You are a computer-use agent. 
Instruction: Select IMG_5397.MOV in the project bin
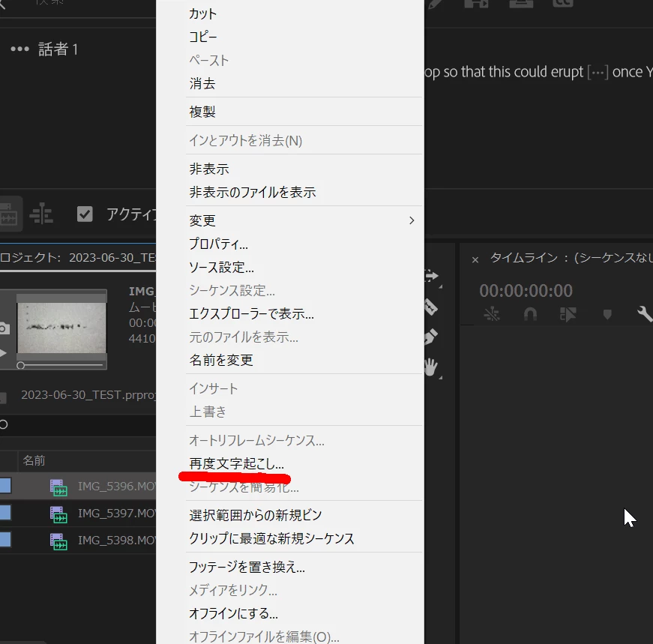click(x=117, y=514)
